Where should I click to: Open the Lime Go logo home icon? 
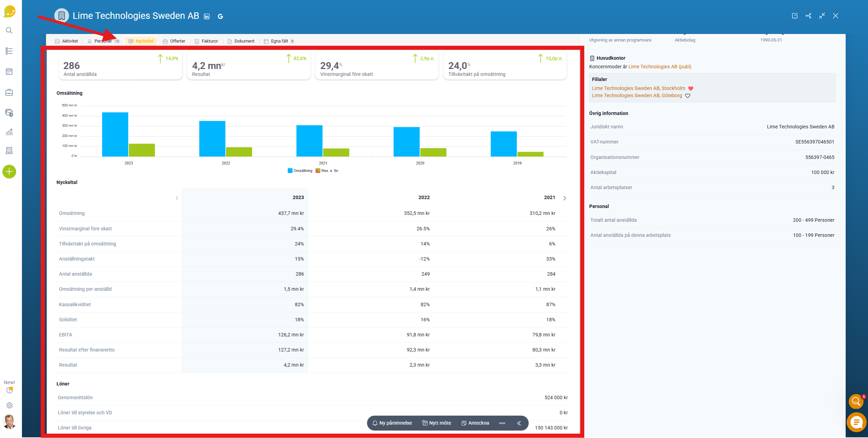pyautogui.click(x=9, y=11)
